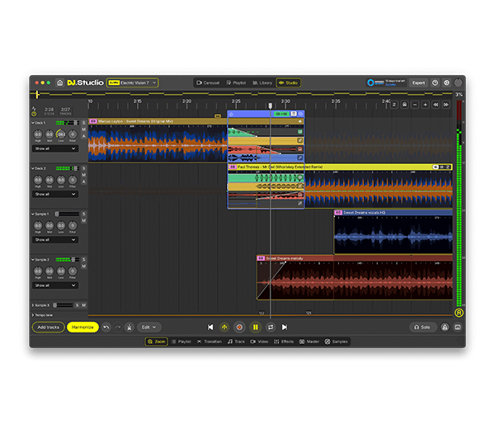Open the Samples bottom tab
Viewport: 495px width, 448px height.
337,342
